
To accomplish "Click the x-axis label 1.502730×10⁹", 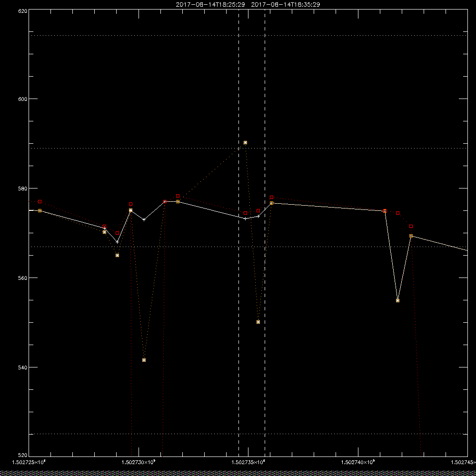I will [x=139, y=463].
